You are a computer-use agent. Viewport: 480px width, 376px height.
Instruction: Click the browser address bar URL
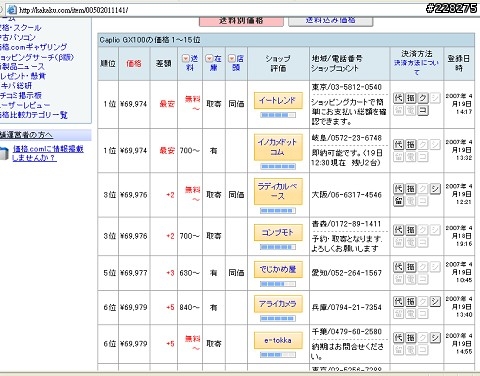click(x=73, y=10)
